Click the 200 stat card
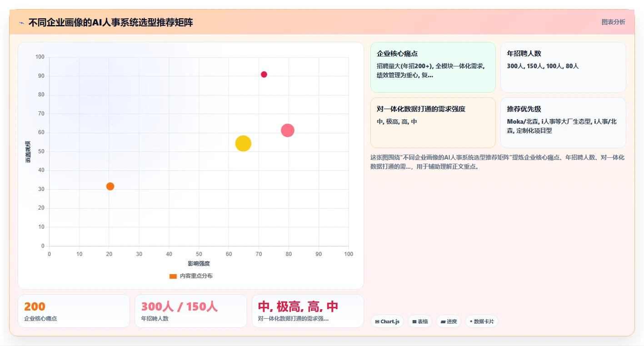This screenshot has height=346, width=644. click(74, 311)
